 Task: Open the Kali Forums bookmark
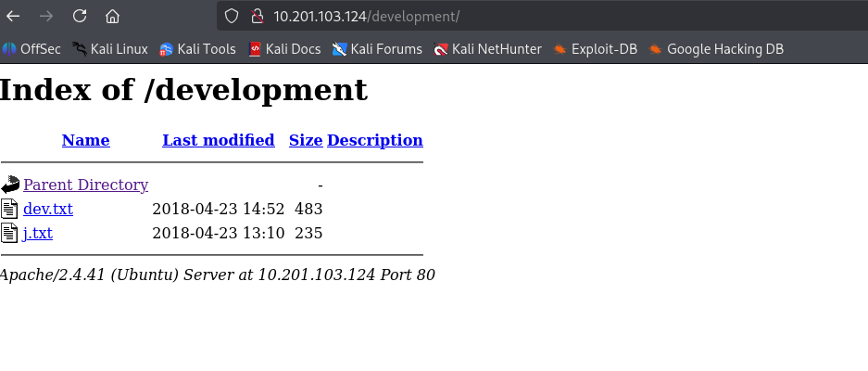coord(377,49)
